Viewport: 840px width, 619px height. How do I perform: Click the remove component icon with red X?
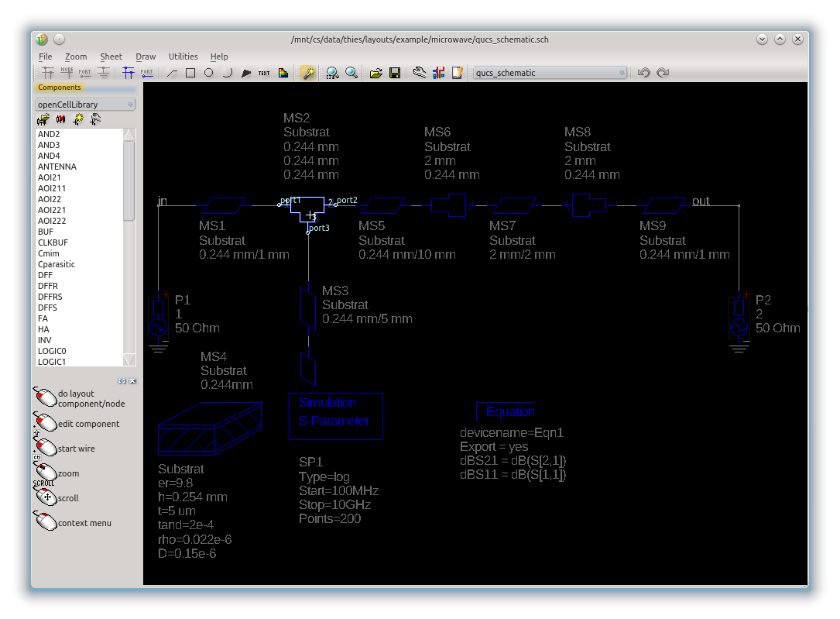point(60,119)
